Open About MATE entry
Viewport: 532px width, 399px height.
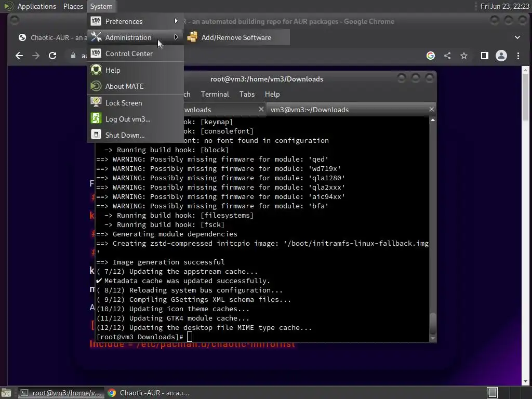point(136,86)
